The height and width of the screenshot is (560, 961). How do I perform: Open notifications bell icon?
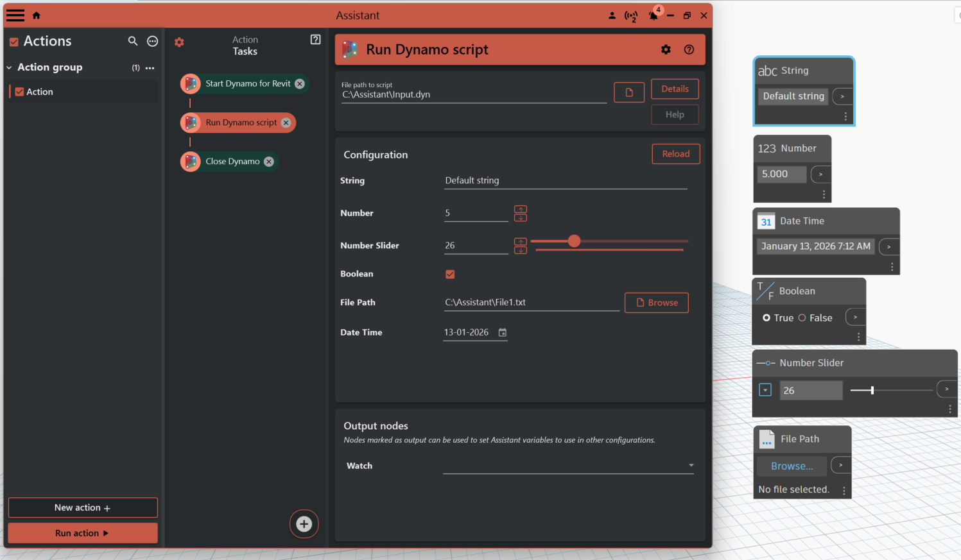(654, 15)
